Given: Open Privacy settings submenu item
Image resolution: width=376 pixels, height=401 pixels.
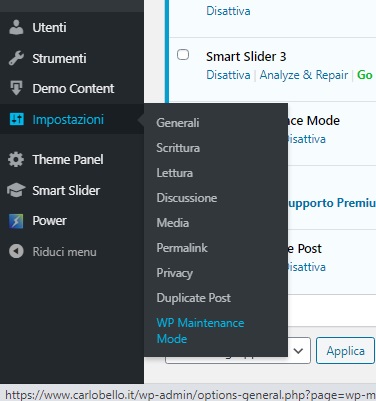Looking at the screenshot, I should [175, 273].
